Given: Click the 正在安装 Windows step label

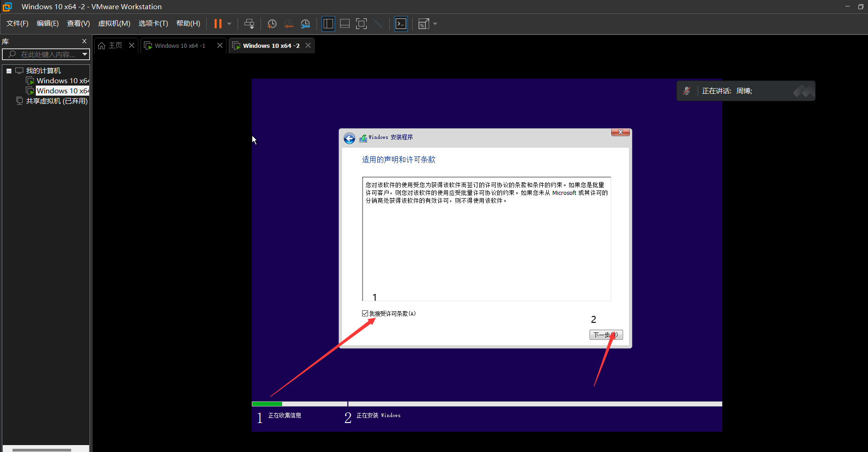Looking at the screenshot, I should 379,416.
